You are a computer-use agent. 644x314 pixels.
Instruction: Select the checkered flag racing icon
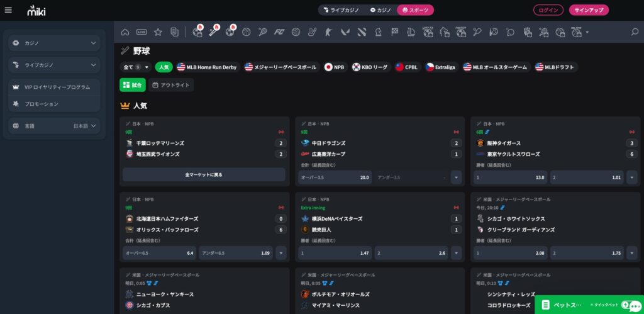395,32
